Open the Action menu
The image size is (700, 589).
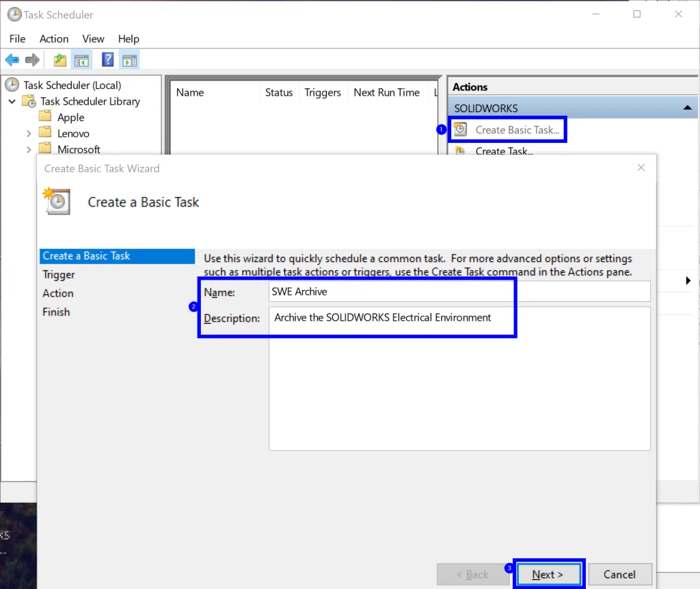point(54,39)
